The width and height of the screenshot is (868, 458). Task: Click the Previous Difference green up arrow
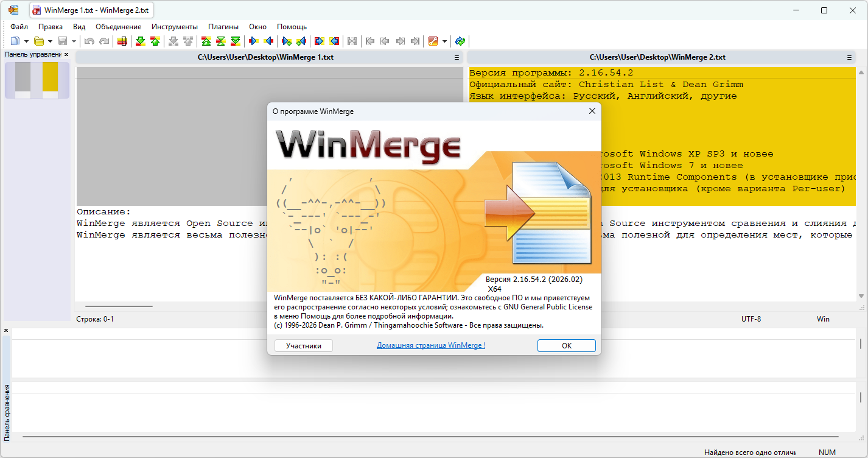coord(155,41)
